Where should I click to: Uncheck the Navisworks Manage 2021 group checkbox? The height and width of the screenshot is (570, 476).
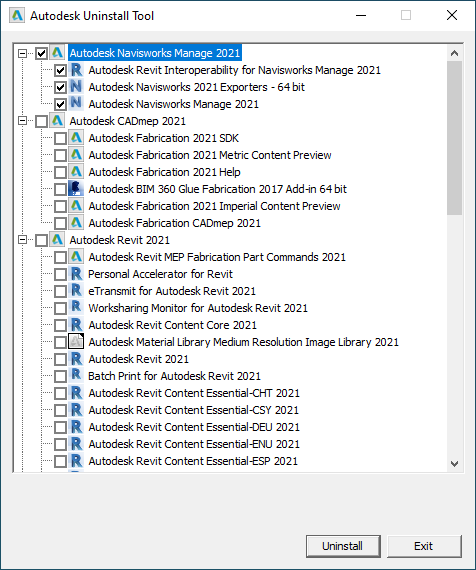click(x=41, y=54)
